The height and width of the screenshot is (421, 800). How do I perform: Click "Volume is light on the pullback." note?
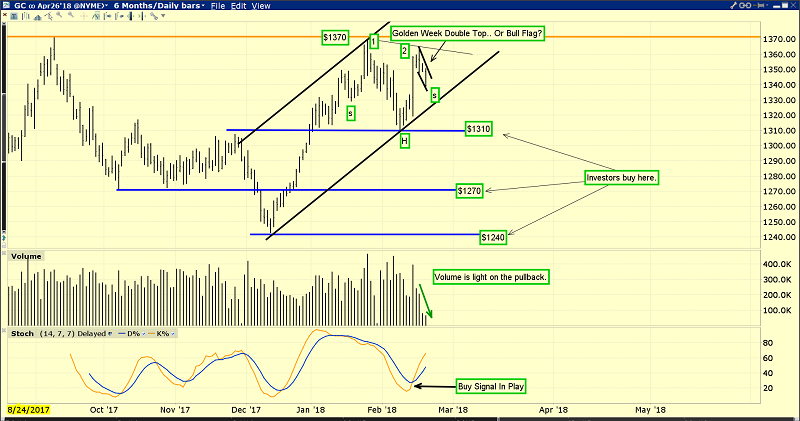tap(491, 277)
